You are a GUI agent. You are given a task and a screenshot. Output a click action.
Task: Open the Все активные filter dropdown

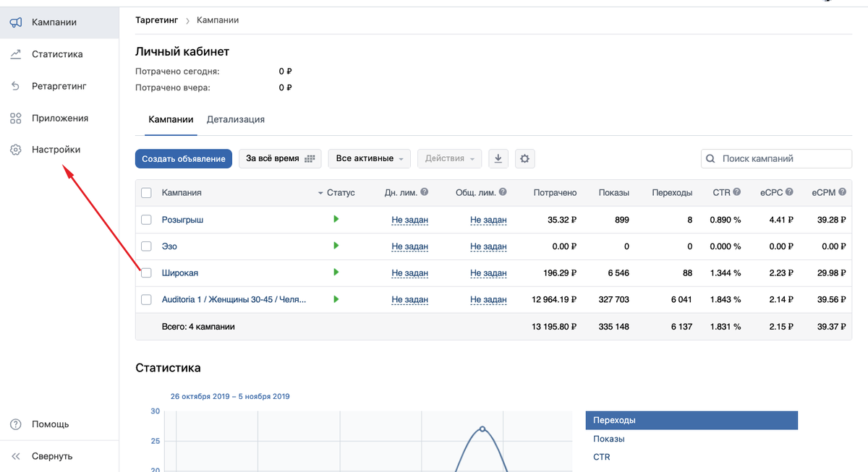[x=370, y=158]
